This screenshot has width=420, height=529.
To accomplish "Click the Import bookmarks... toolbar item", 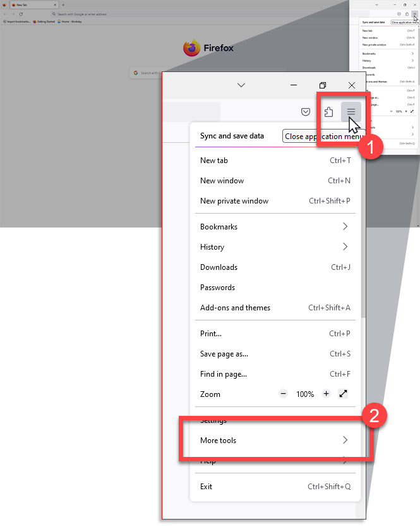I will coord(17,21).
